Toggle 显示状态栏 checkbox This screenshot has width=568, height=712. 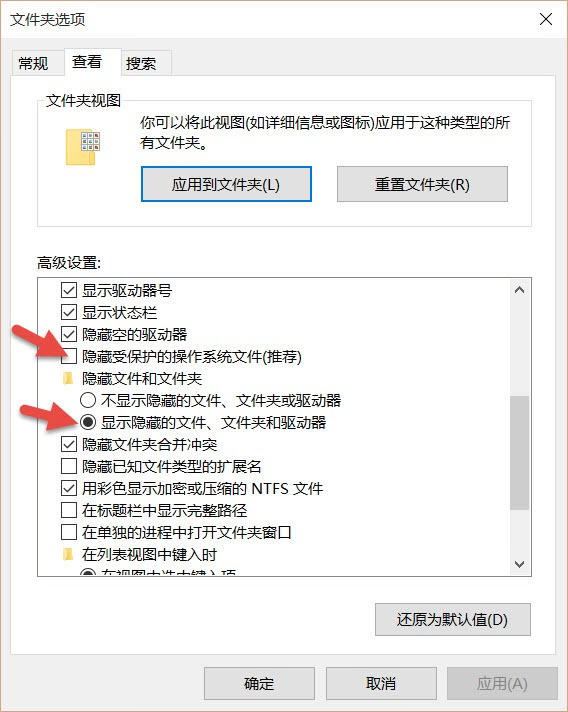[x=69, y=312]
